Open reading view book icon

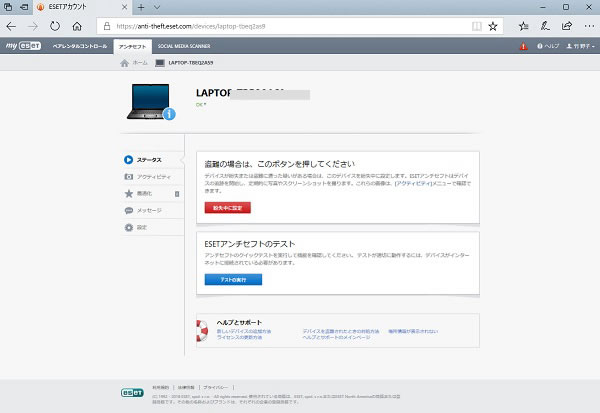point(476,26)
